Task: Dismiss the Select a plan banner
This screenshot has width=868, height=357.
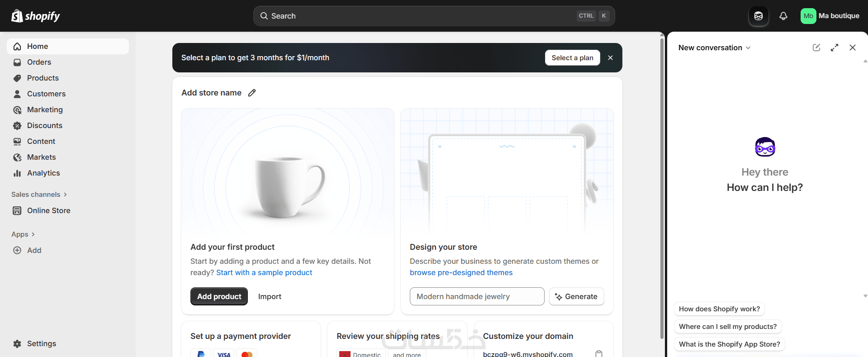Action: click(x=611, y=58)
